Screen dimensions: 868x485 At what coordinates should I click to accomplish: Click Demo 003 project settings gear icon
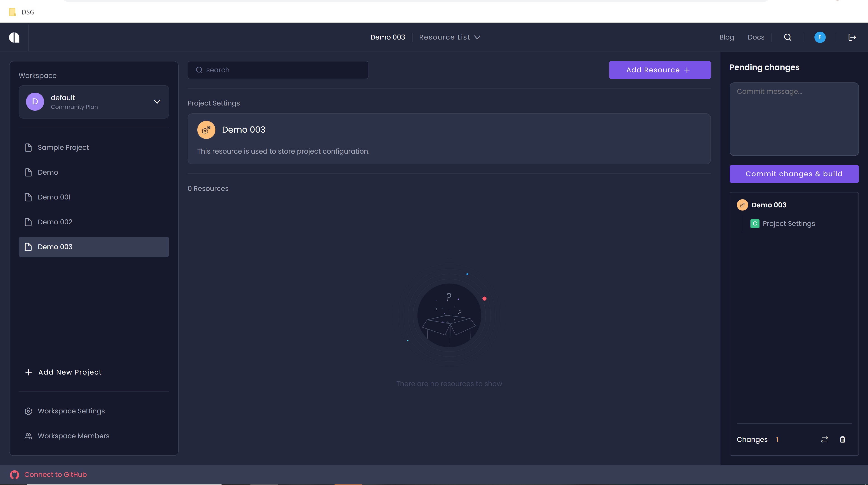click(206, 130)
